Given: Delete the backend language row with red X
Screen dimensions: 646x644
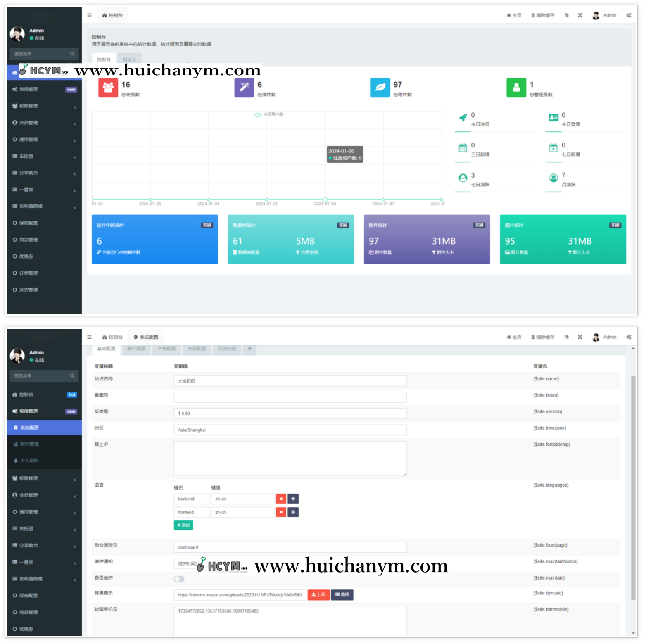Looking at the screenshot, I should pos(281,499).
